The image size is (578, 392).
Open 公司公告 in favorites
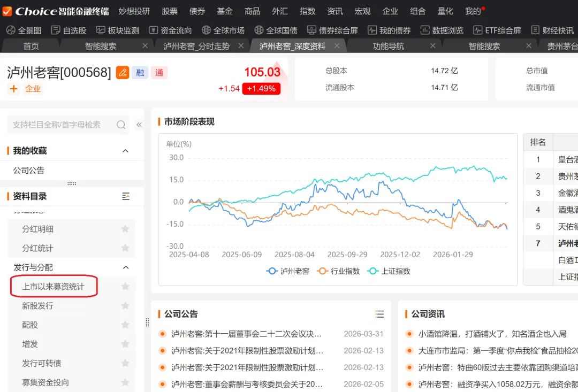click(29, 170)
